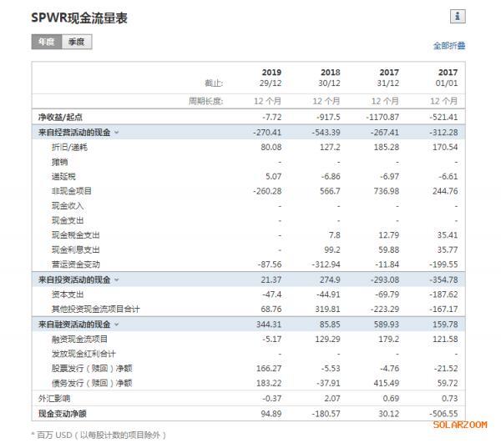The height and width of the screenshot is (448, 501).
Task: Select the 现金利息支出 row label
Action: click(x=76, y=250)
